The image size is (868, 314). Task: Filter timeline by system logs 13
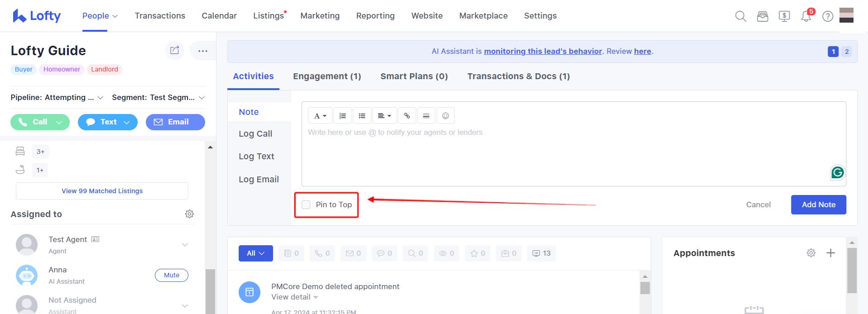[x=542, y=253]
